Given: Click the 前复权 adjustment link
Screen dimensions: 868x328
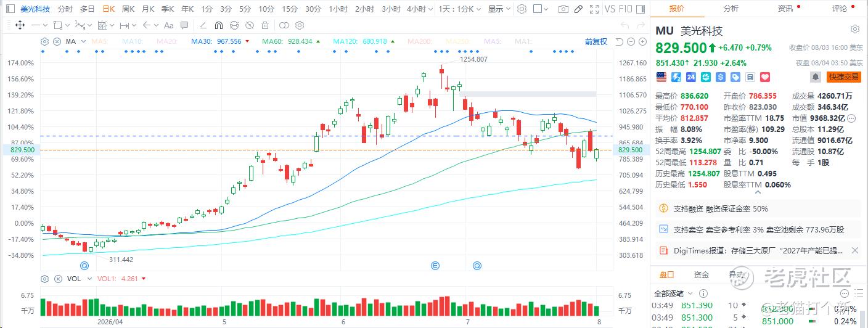Looking at the screenshot, I should click(x=596, y=41).
